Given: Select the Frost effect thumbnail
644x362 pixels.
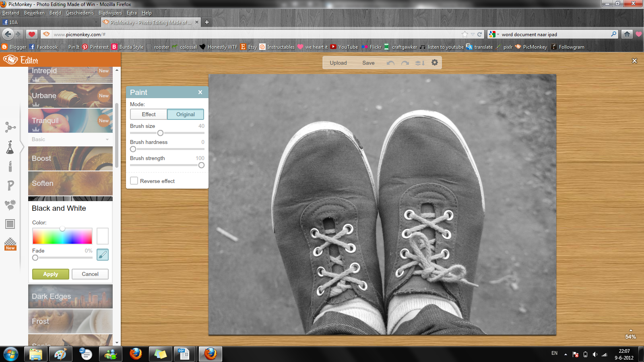Looking at the screenshot, I should [70, 321].
